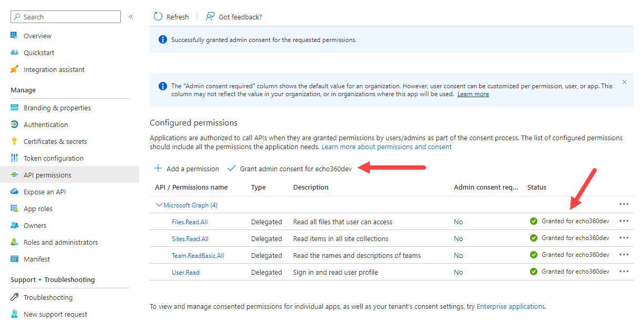Click the info icon in success banner
Image resolution: width=644 pixels, height=323 pixels.
point(163,39)
